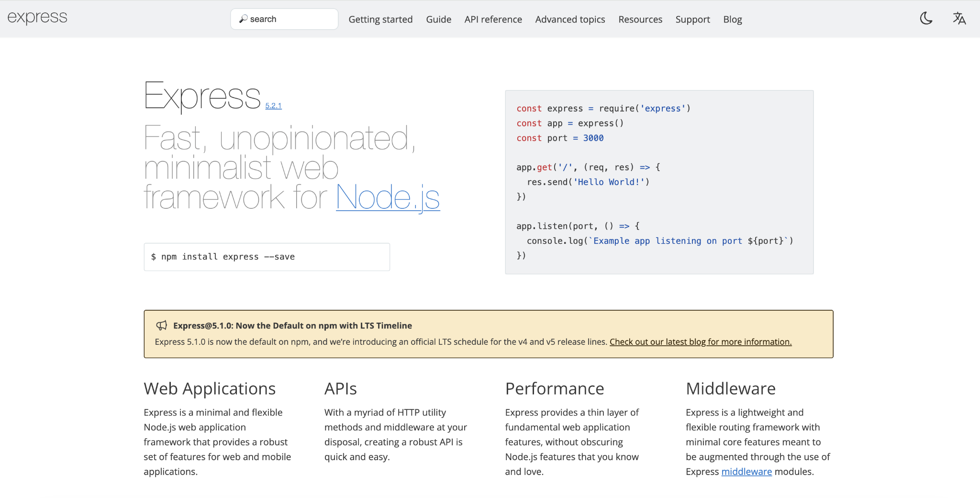The image size is (980, 498).
Task: Click the search magnifier icon
Action: tap(243, 19)
